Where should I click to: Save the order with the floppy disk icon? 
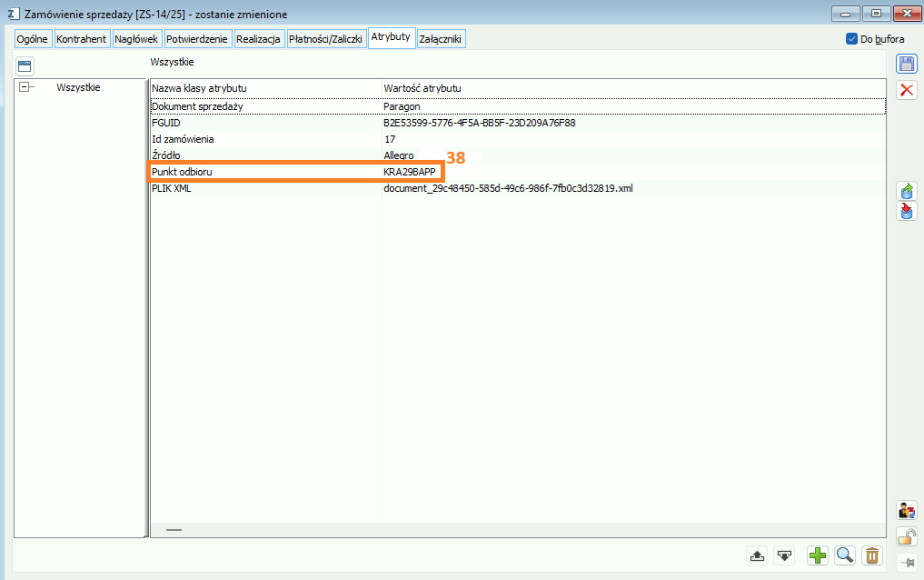pos(906,64)
